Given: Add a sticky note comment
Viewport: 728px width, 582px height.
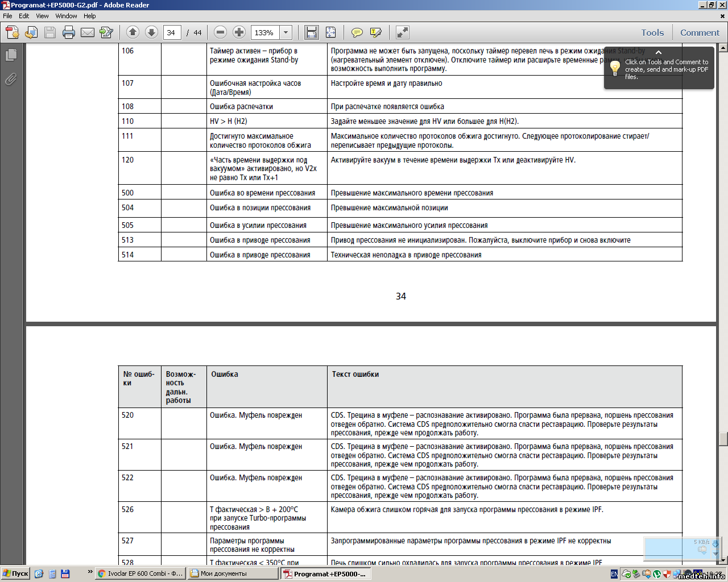Looking at the screenshot, I should 357,32.
